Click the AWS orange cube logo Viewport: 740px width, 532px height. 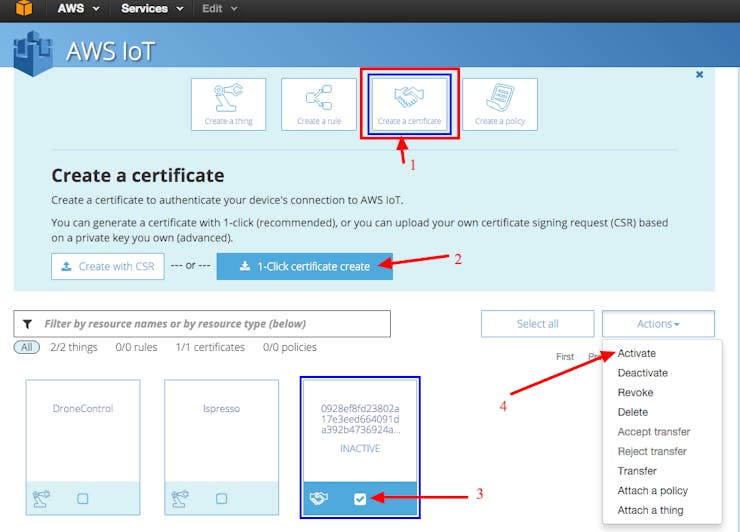pos(24,8)
